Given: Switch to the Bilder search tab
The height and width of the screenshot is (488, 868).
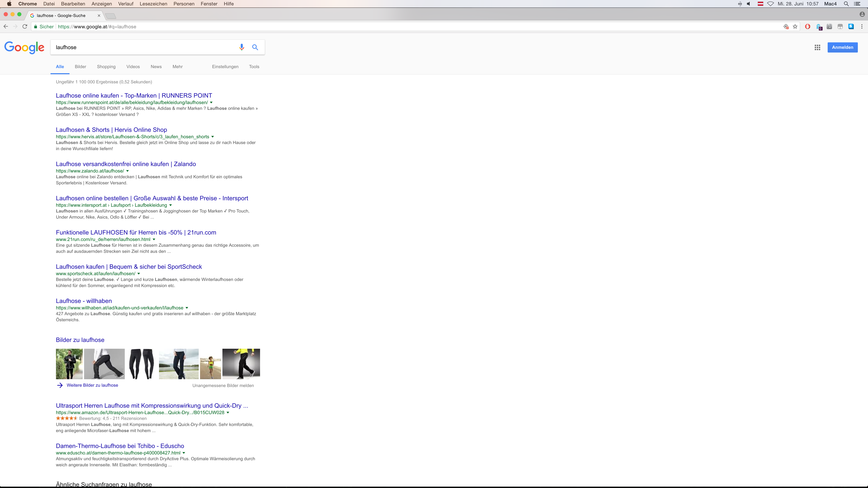Looking at the screenshot, I should click(80, 67).
